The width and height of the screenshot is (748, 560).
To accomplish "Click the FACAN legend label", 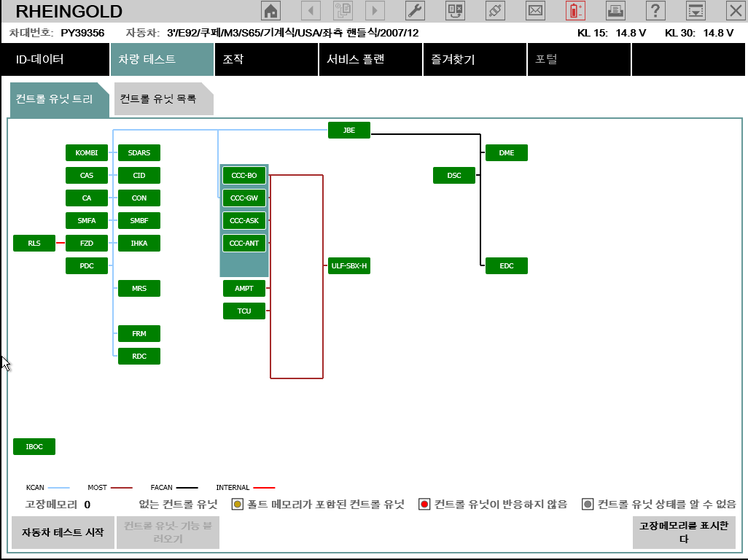I will (x=161, y=488).
